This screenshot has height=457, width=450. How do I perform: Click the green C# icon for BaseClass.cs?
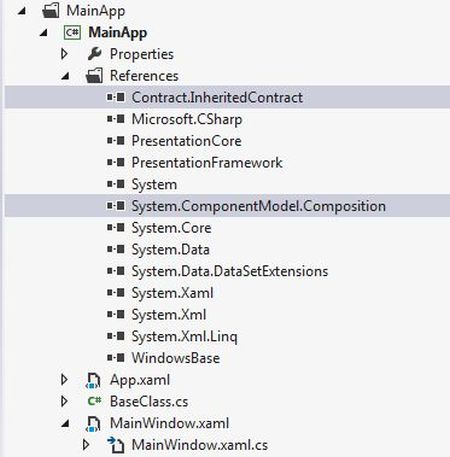[94, 401]
